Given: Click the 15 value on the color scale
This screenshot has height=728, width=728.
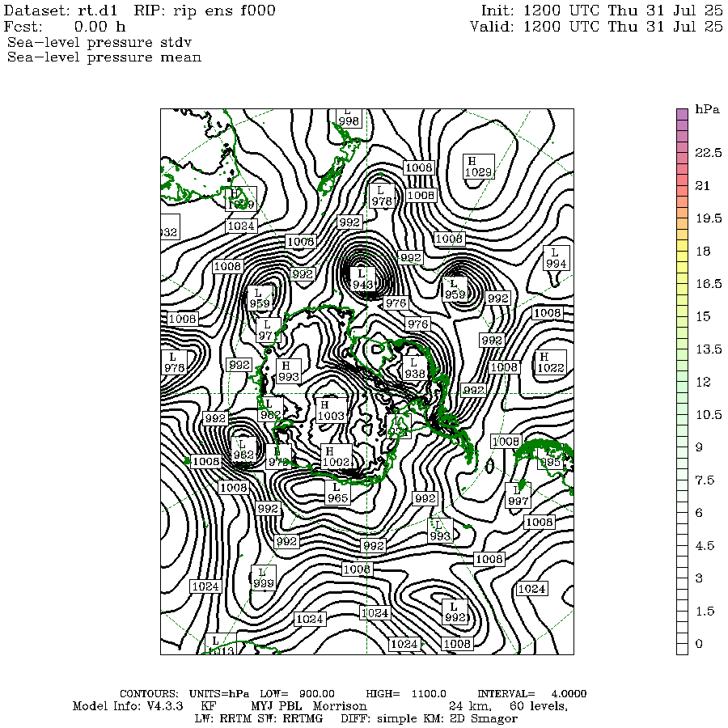Looking at the screenshot, I should [x=703, y=316].
